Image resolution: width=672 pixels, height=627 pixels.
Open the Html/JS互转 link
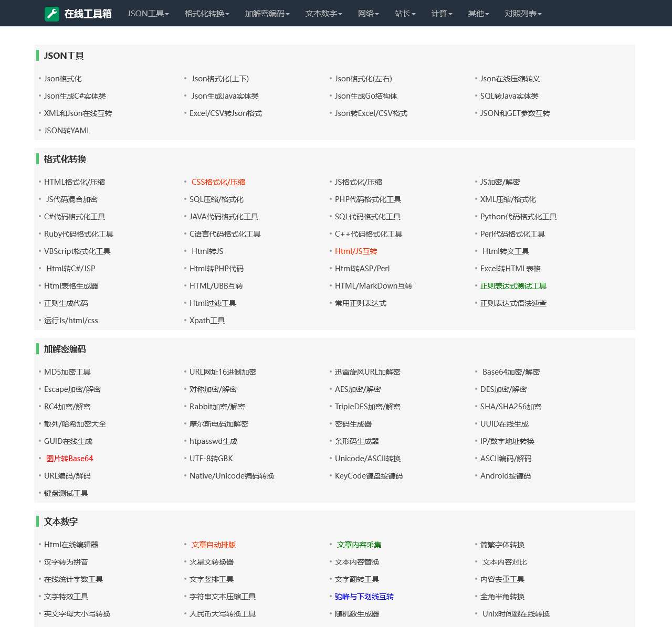pos(356,251)
